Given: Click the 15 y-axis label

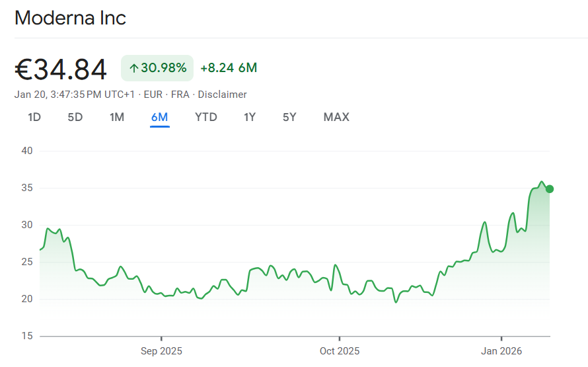Looking at the screenshot, I should pos(27,336).
